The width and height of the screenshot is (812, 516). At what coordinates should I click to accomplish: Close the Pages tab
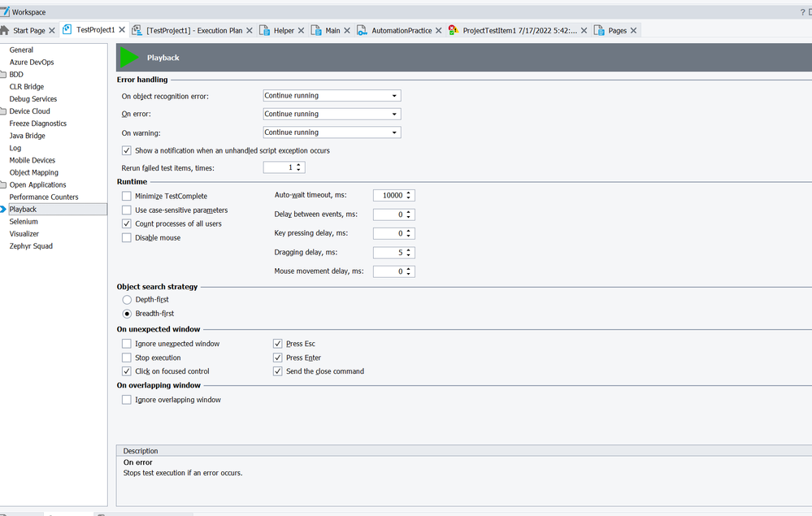pos(633,30)
